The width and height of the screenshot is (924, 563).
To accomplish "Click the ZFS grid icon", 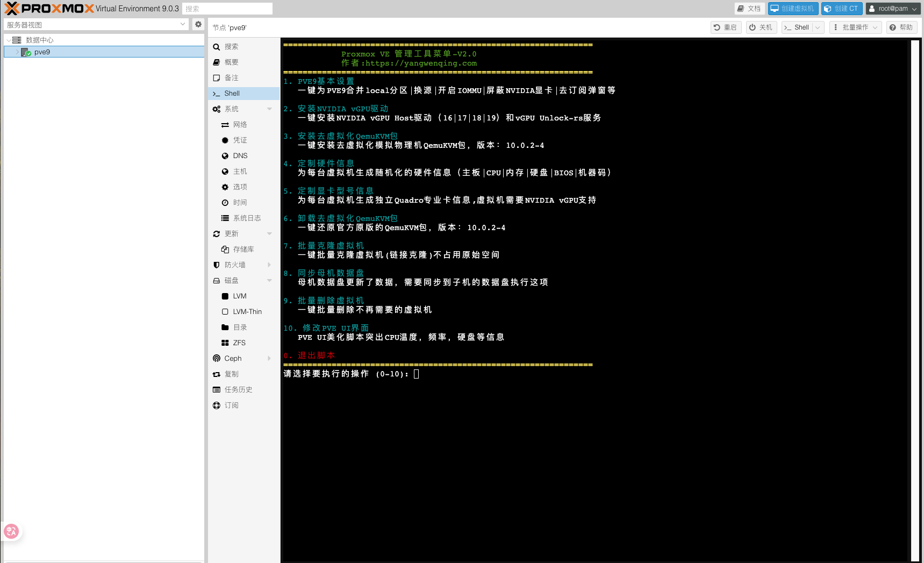I will point(225,343).
